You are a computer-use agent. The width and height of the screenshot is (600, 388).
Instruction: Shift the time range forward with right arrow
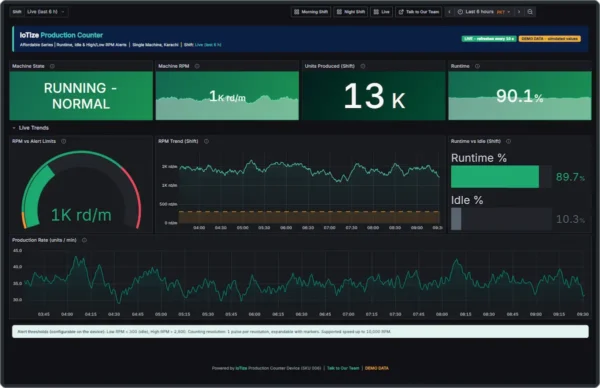519,12
